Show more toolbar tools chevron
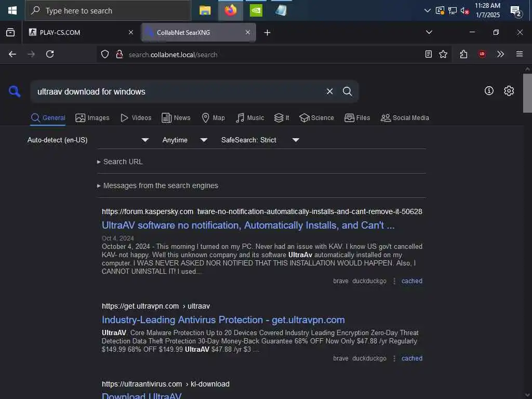 [500, 54]
